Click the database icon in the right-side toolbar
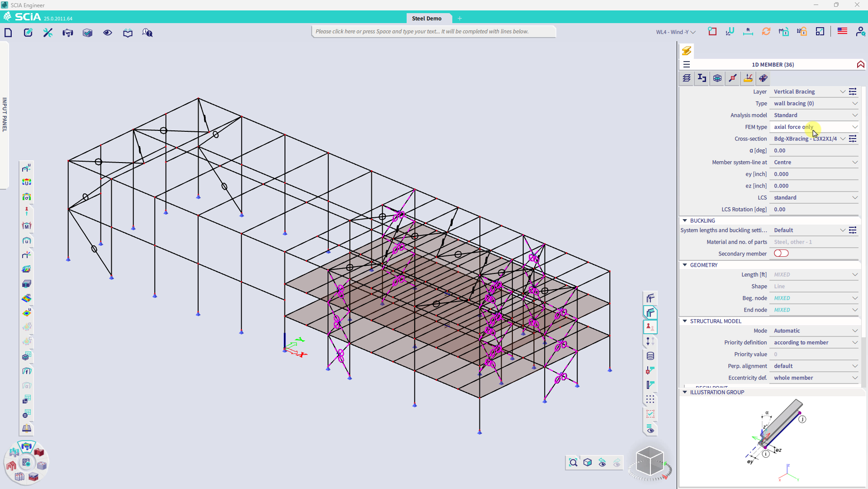Screen dimensions: 868x489 pyautogui.click(x=650, y=356)
